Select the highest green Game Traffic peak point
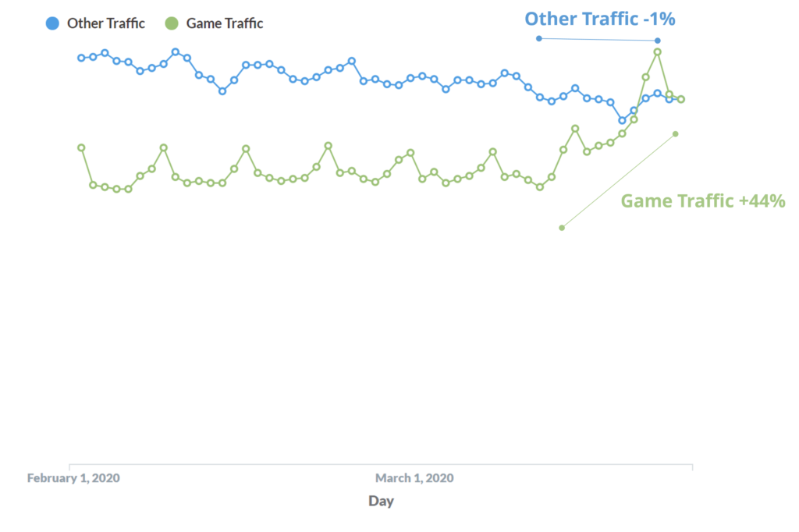799x532 pixels. point(657,52)
